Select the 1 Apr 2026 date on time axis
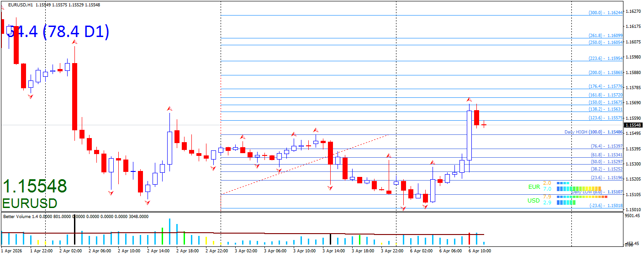 [x=11, y=251]
